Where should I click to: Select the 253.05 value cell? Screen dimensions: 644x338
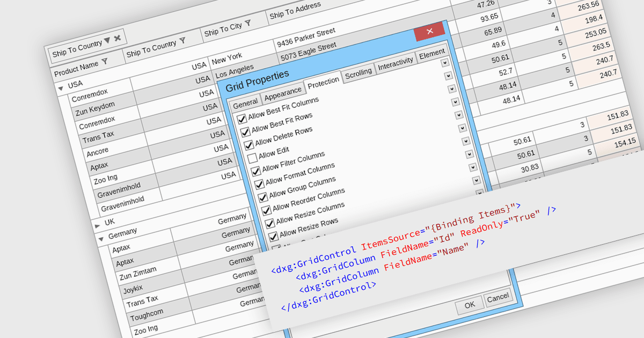pos(595,34)
